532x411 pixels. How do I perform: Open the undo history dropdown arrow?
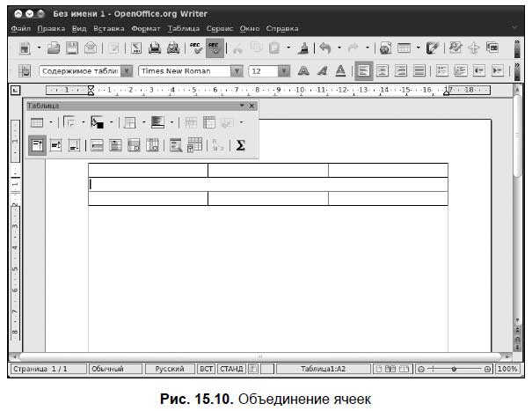tap(339, 48)
